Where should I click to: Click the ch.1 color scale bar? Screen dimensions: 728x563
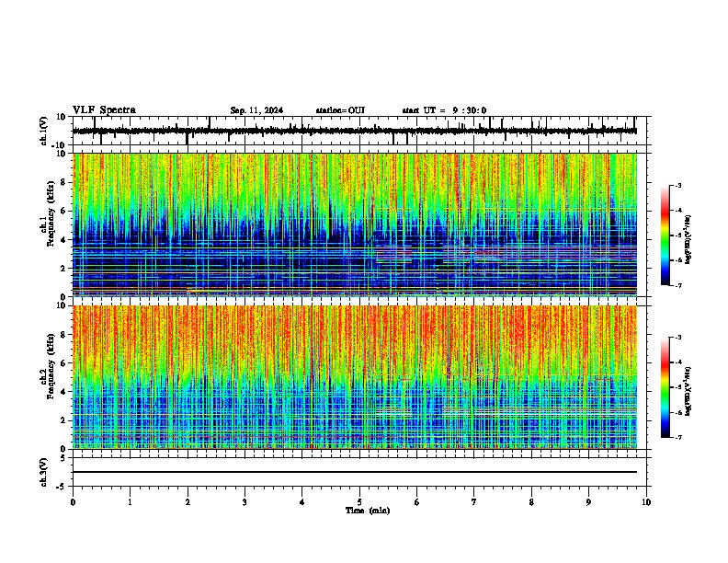tap(665, 236)
